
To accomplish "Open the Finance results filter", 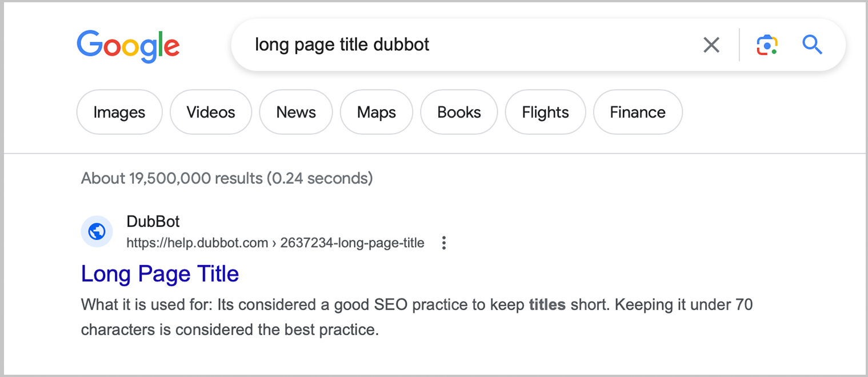I will pos(637,112).
